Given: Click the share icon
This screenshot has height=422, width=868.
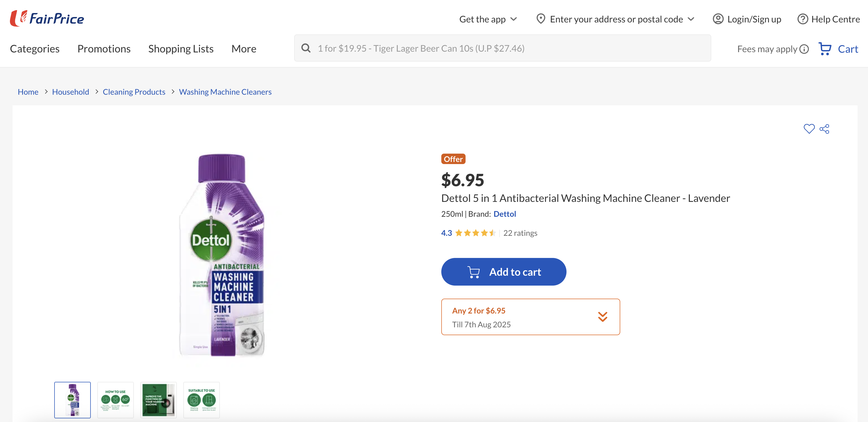Looking at the screenshot, I should pos(824,129).
